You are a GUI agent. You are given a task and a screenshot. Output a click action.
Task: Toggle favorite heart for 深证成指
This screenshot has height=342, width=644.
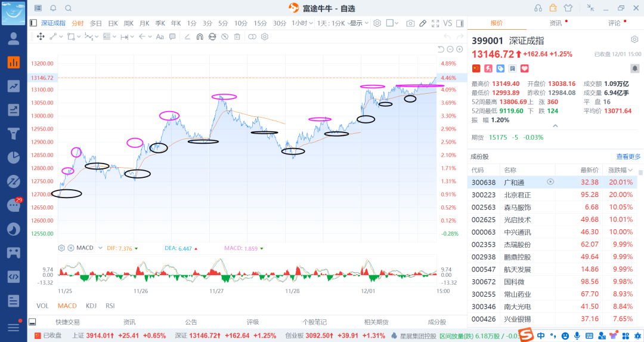click(x=525, y=68)
